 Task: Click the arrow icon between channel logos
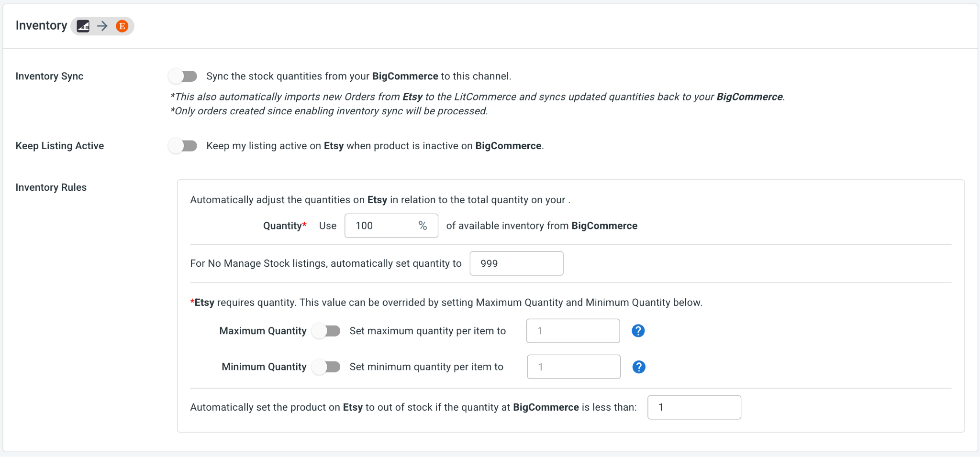click(102, 26)
